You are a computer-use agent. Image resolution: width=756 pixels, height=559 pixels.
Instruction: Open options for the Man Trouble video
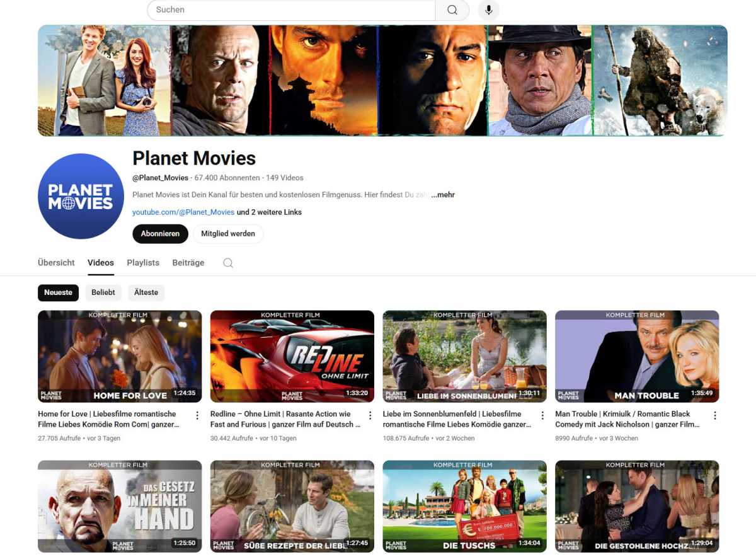click(714, 415)
